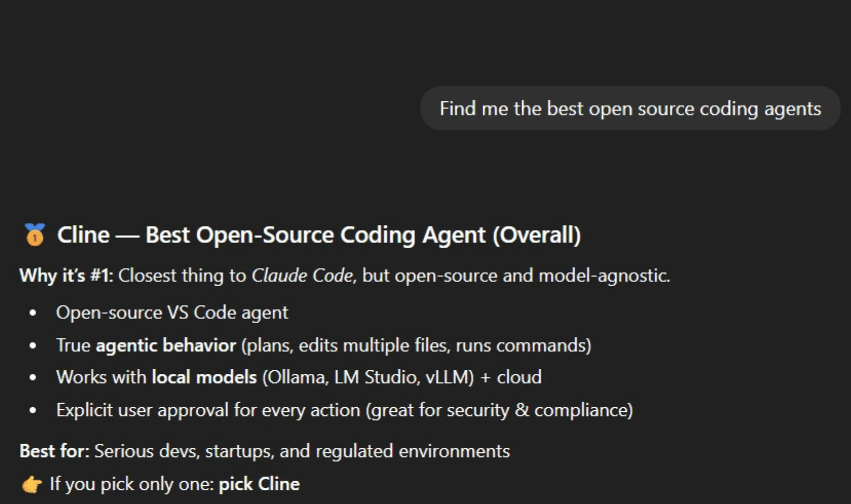Click the medal emoji beside the Cline heading

[34, 235]
